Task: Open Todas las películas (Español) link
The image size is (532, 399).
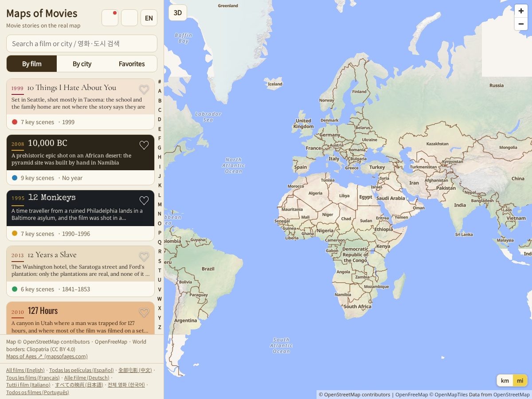Action: click(82, 370)
